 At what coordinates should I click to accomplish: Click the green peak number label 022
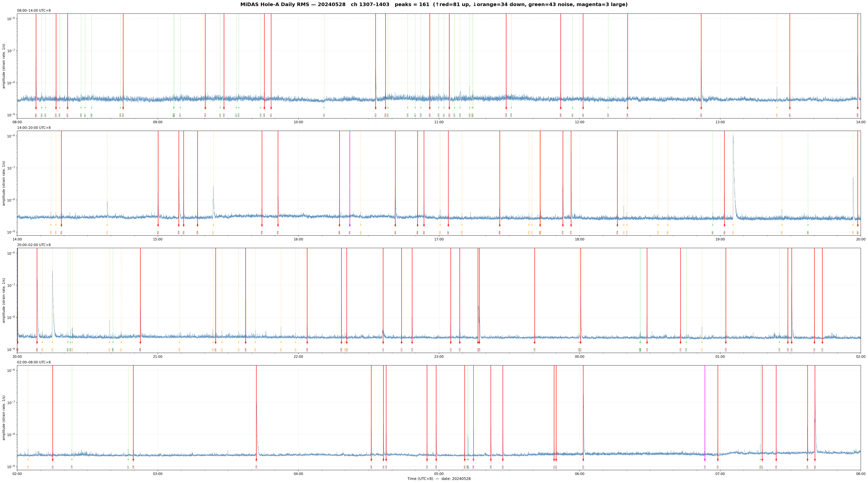coord(324,115)
